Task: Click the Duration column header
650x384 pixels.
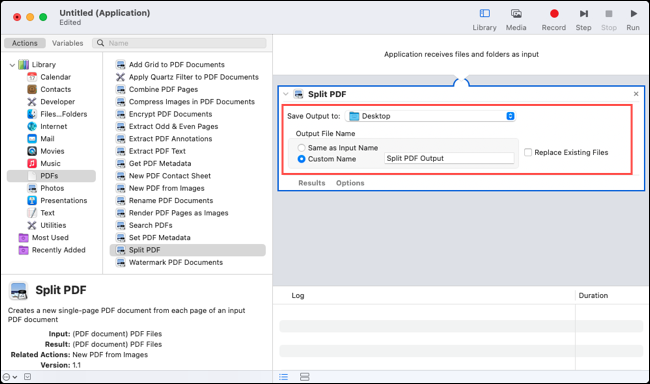Action: click(593, 296)
